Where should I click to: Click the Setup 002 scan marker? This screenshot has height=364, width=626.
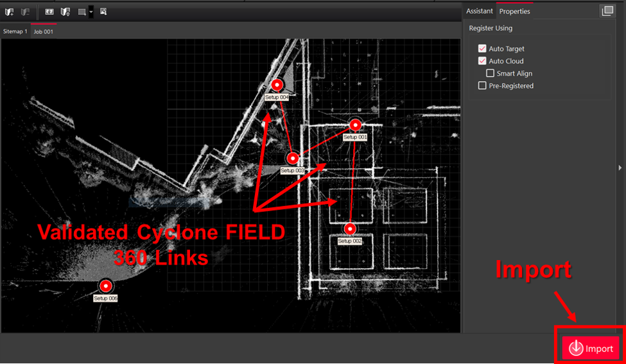[350, 229]
